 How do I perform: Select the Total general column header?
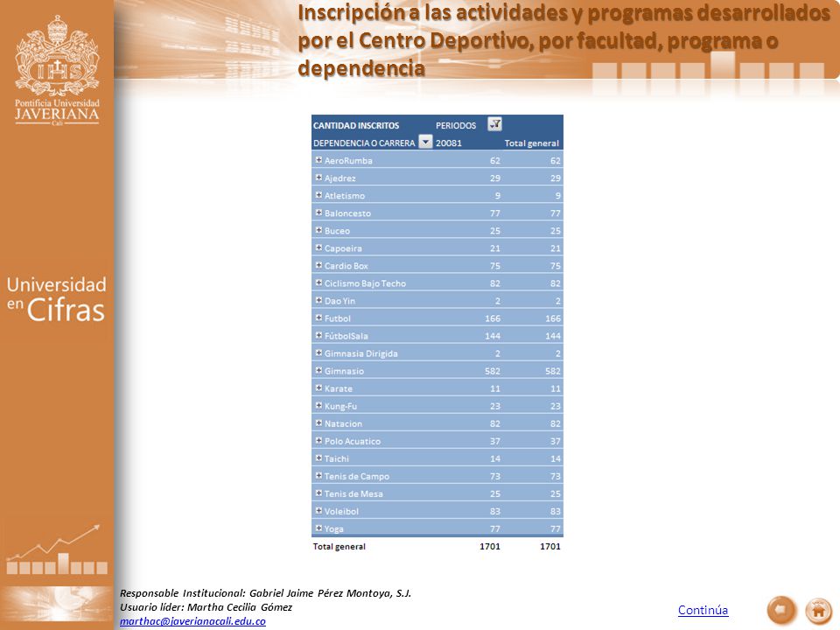click(x=531, y=143)
